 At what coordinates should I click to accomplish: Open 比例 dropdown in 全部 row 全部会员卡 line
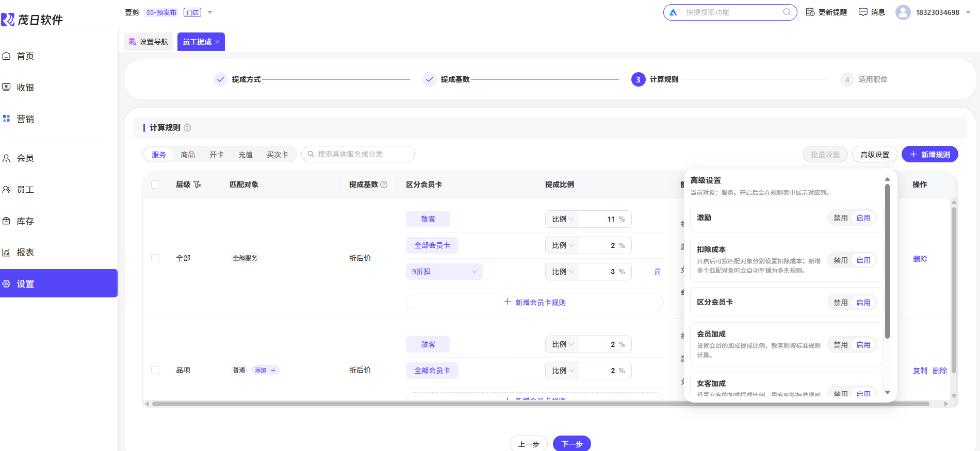[x=562, y=245]
